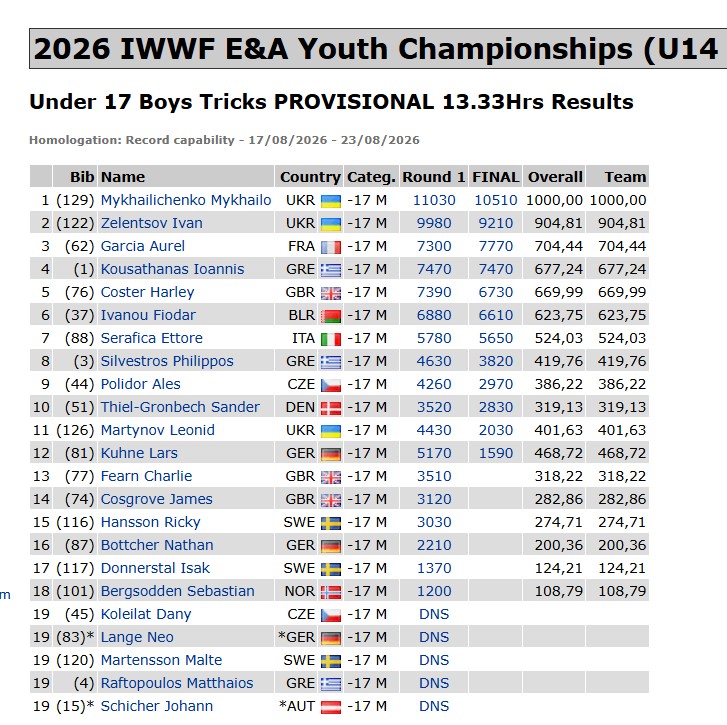Image resolution: width=727 pixels, height=725 pixels.
Task: Open Martynov Leonid's Round 1 score 4430
Action: [434, 430]
